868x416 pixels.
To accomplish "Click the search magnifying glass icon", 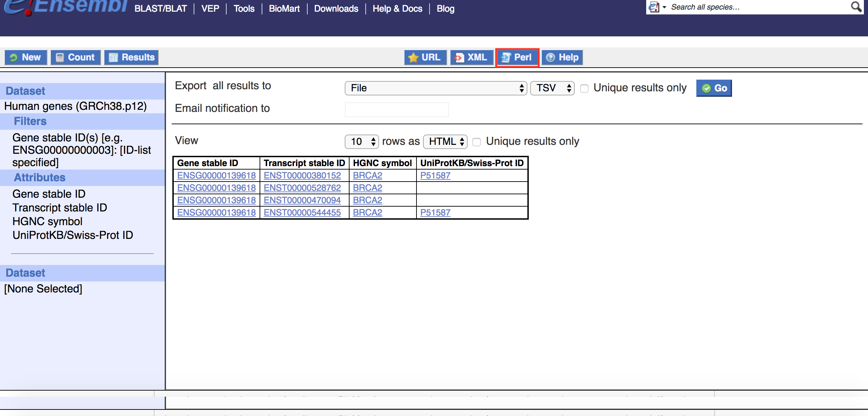I will click(855, 7).
